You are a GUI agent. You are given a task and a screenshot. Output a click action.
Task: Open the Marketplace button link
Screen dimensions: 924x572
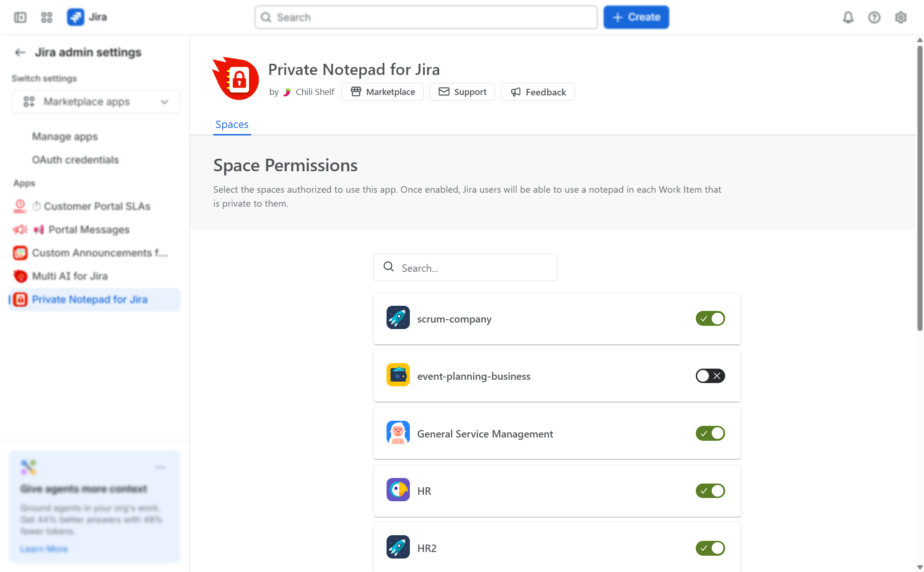coord(382,92)
